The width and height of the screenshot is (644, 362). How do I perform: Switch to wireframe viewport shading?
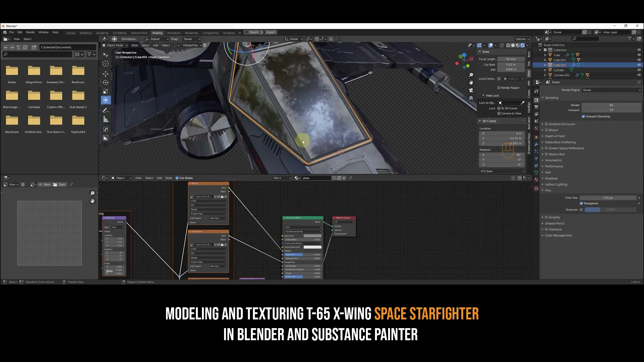pyautogui.click(x=508, y=45)
